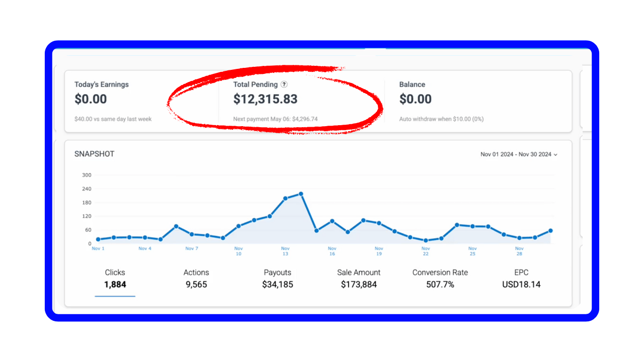Click the USD18.14 EPC value
This screenshot has width=644, height=362.
tap(521, 285)
